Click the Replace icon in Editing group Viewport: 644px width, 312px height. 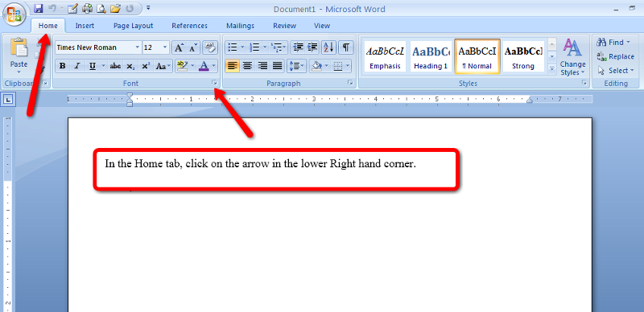[601, 56]
